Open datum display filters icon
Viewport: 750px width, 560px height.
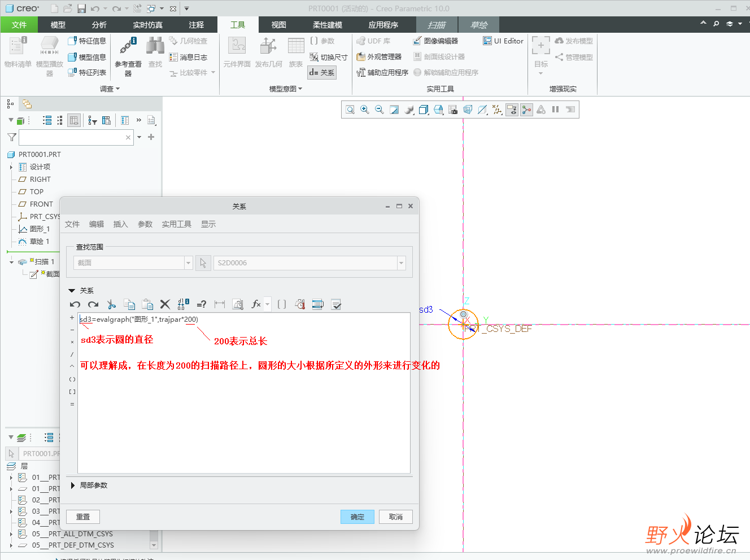[x=497, y=110]
